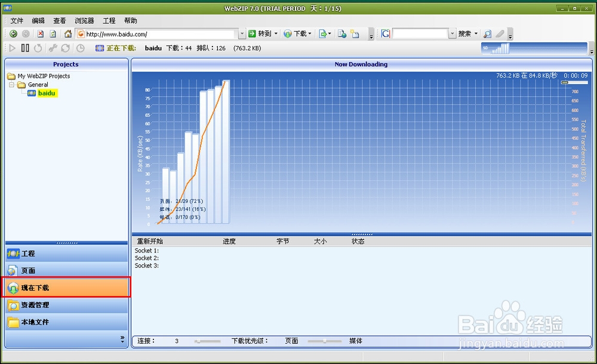Open the search box history dropdown
This screenshot has height=364, width=597.
tap(453, 34)
